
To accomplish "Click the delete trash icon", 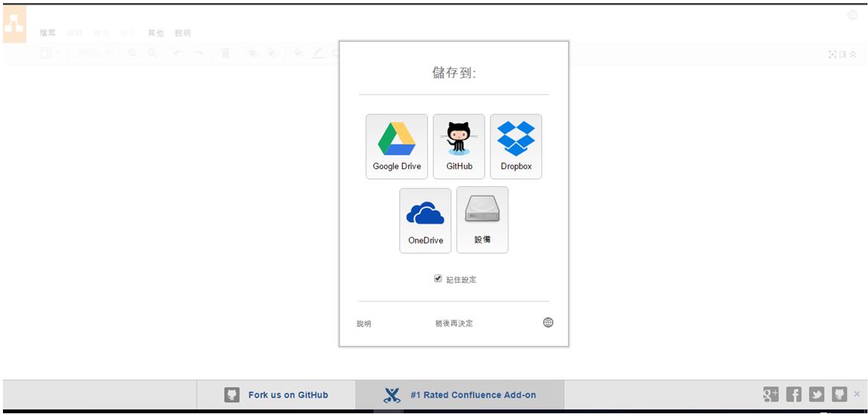I will coord(226,53).
